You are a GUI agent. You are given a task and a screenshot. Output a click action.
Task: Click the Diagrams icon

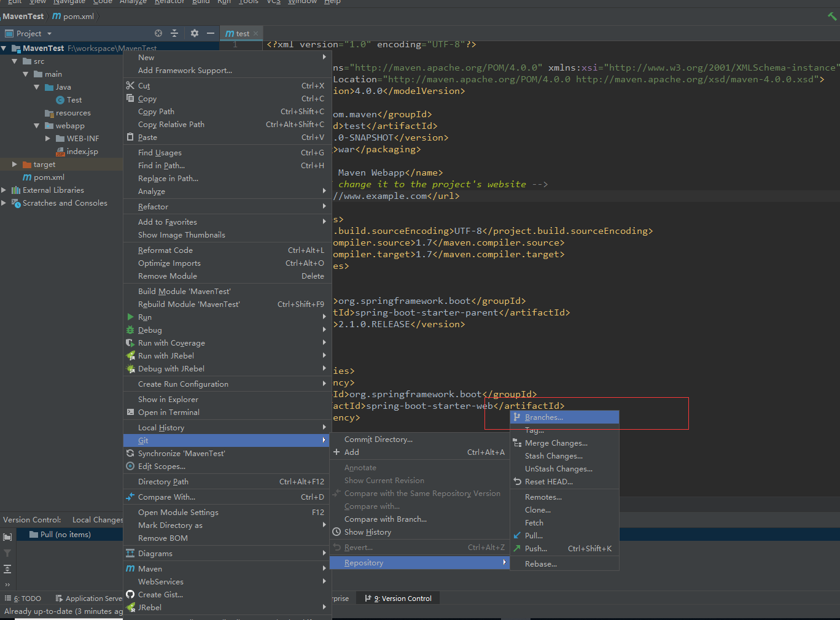tap(130, 553)
